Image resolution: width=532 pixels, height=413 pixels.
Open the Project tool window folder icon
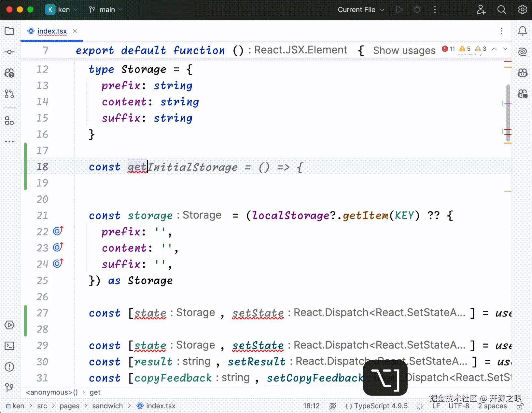[x=9, y=31]
